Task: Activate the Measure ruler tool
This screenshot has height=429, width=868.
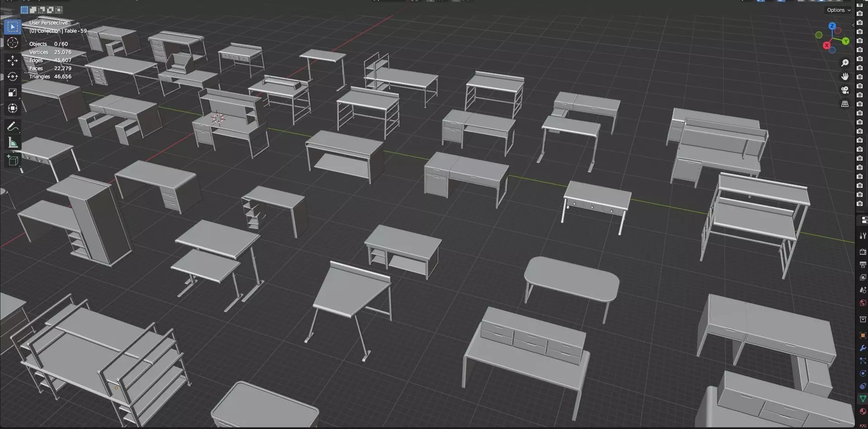Action: [x=13, y=143]
